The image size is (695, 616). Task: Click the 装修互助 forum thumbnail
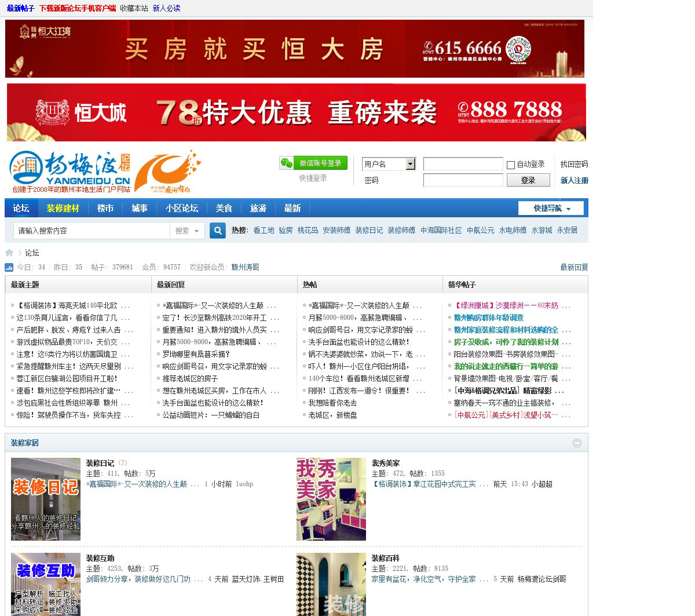(x=46, y=584)
